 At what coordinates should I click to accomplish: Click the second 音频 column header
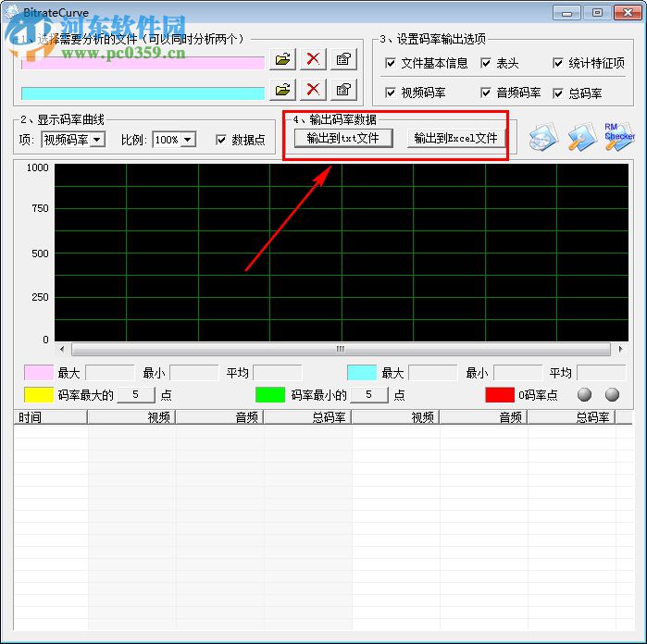[483, 417]
